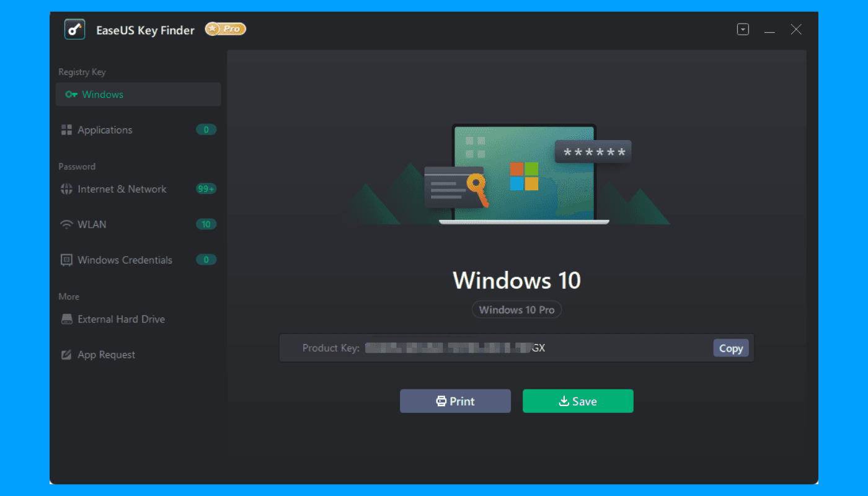Select Windows in Registry Key section
868x496 pixels.
tap(138, 94)
